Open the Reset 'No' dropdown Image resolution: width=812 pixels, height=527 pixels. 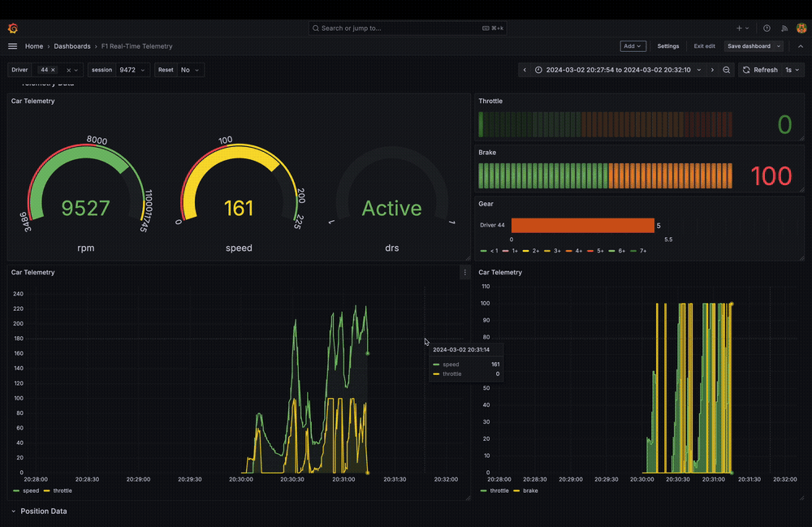(191, 70)
